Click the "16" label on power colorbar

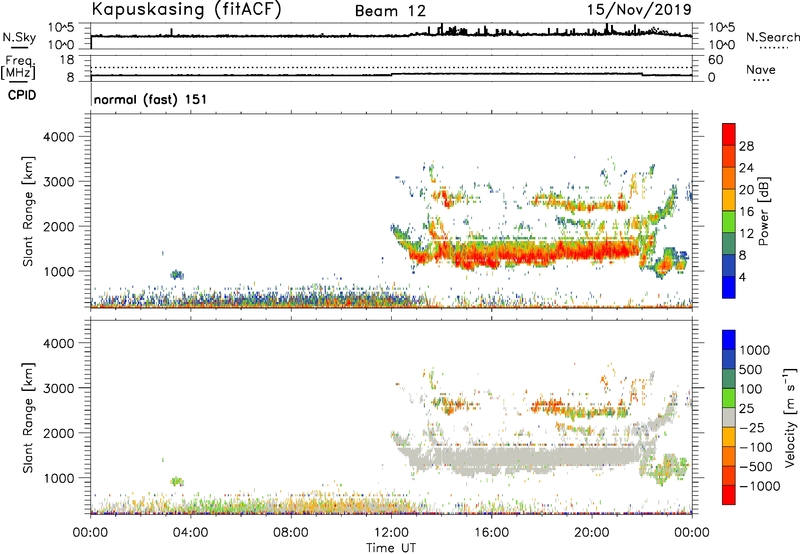(746, 212)
